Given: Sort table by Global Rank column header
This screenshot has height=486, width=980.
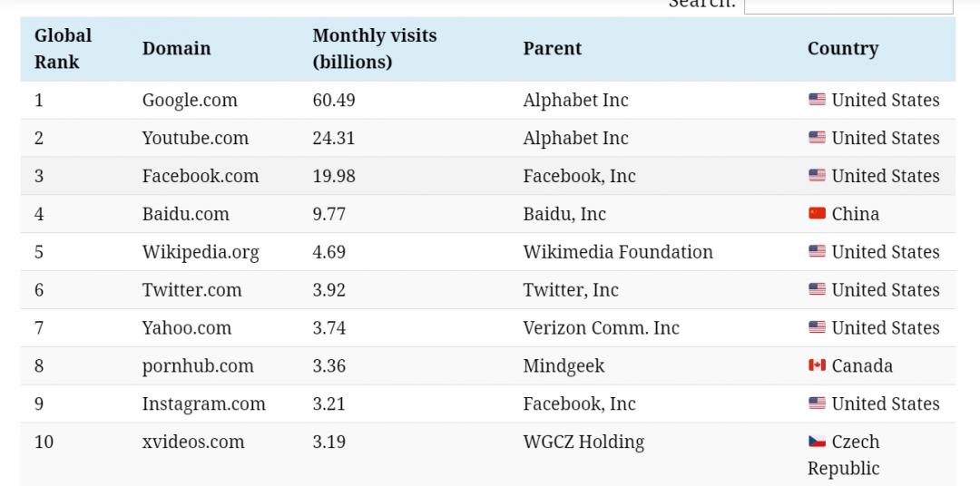Looking at the screenshot, I should 63,49.
